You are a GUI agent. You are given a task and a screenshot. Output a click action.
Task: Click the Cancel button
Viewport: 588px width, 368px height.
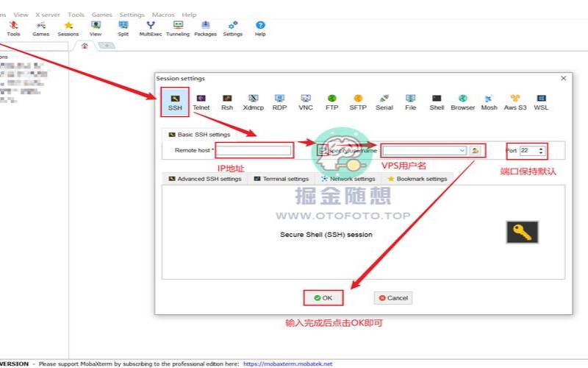[x=393, y=298]
